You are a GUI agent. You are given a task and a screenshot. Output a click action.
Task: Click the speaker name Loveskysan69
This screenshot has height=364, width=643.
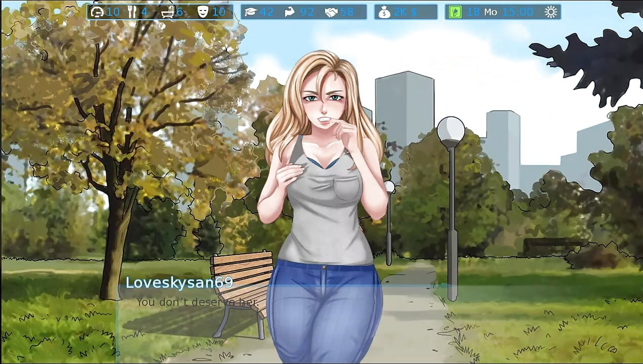tap(179, 283)
